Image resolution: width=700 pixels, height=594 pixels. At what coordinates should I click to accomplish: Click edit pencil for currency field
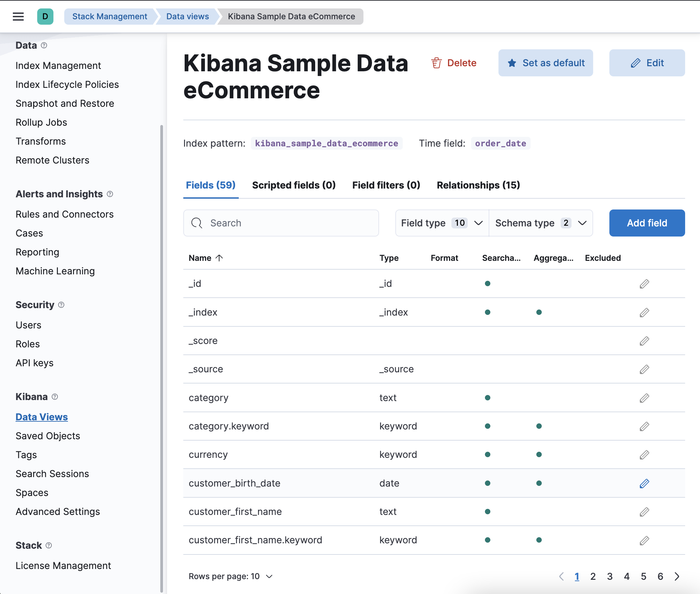644,455
